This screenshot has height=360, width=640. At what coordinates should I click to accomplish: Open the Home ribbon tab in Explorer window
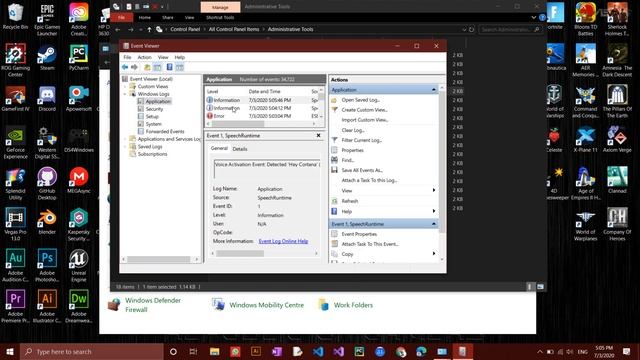144,18
